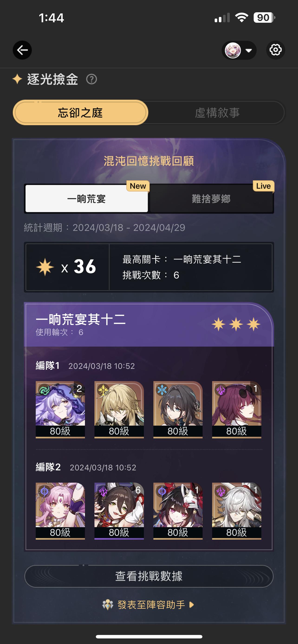
Task: Tap the back arrow button
Action: pos(22,50)
